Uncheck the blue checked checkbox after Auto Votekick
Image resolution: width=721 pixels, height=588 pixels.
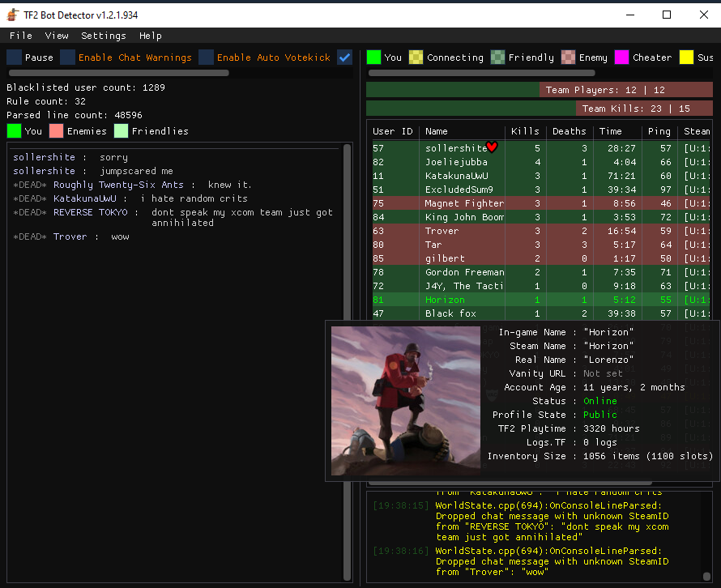pos(344,58)
